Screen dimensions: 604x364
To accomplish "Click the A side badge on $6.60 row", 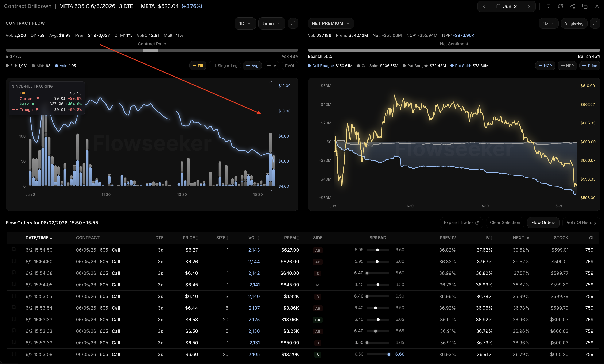I will [318, 355].
